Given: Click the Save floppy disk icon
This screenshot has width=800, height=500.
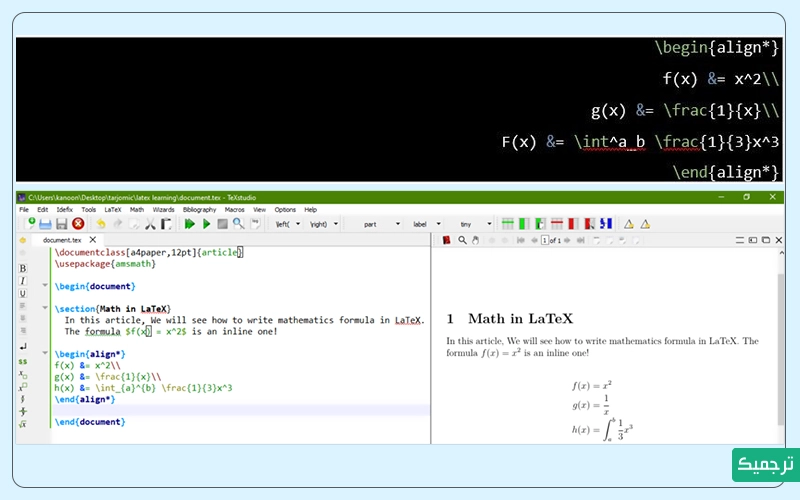Looking at the screenshot, I should pos(62,224).
